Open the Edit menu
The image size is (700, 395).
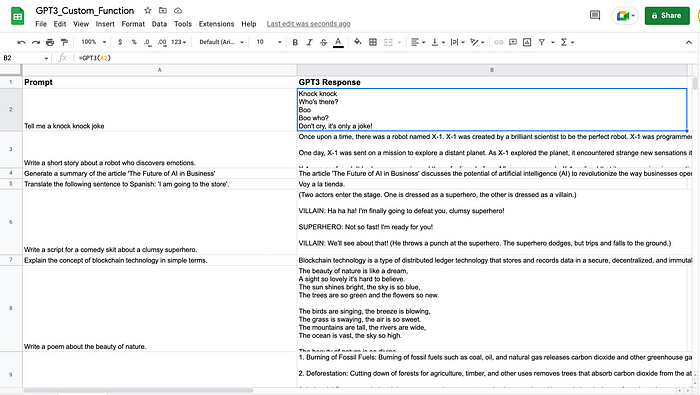(60, 24)
